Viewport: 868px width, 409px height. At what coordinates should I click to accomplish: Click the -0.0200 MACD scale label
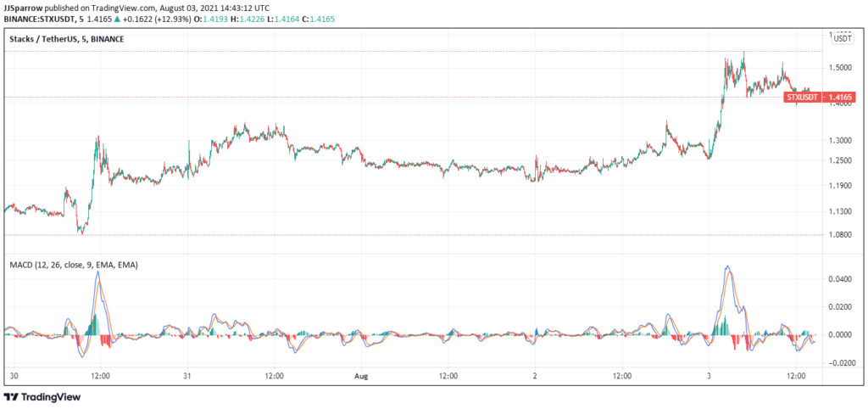click(840, 363)
